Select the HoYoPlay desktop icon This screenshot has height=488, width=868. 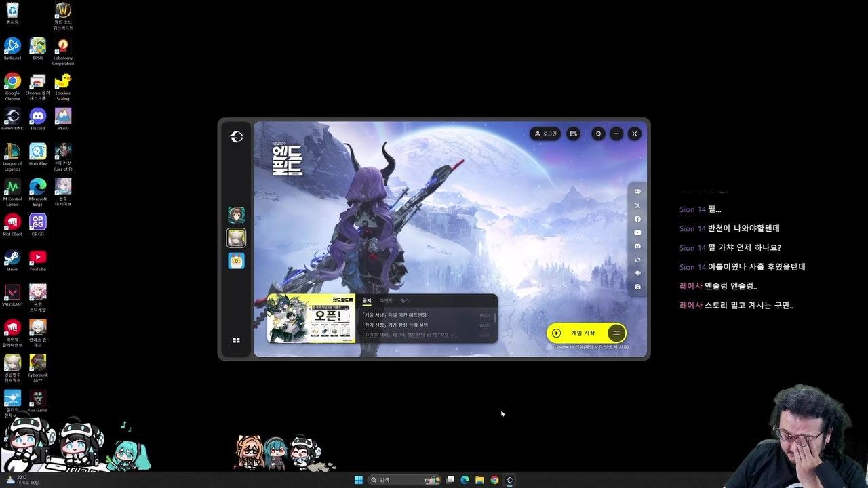pos(38,154)
